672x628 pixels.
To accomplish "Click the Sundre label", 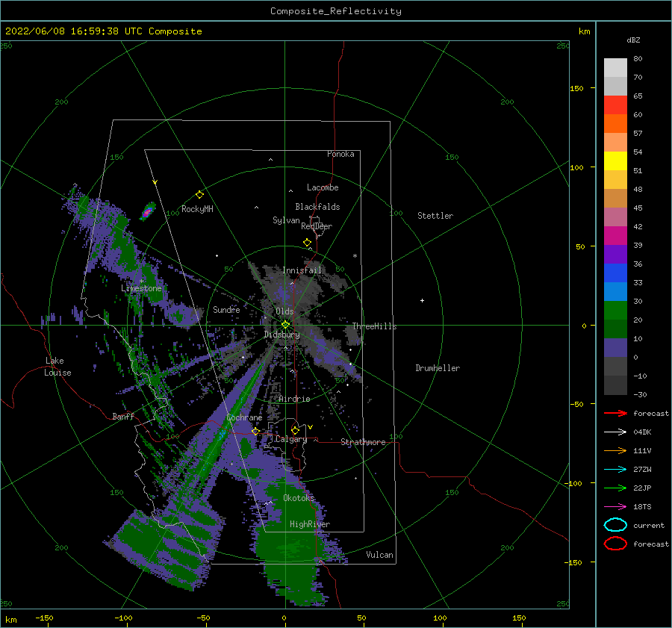I will click(226, 309).
